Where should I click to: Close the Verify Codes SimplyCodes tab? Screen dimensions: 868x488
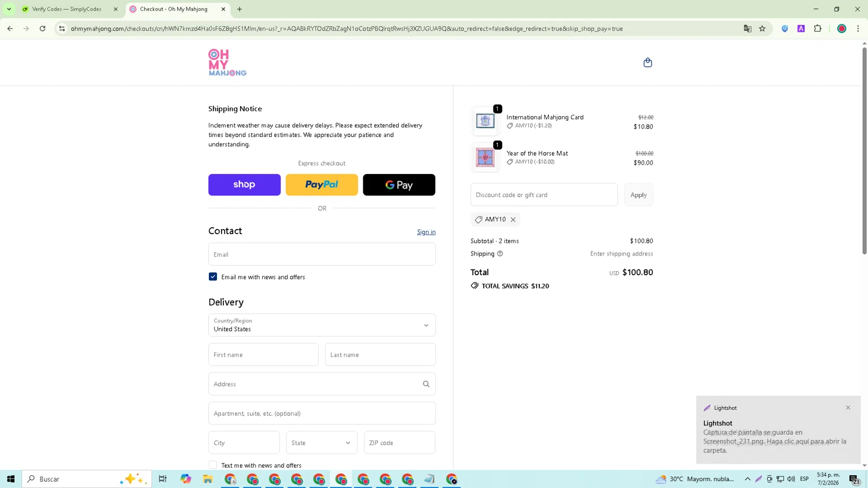point(115,9)
